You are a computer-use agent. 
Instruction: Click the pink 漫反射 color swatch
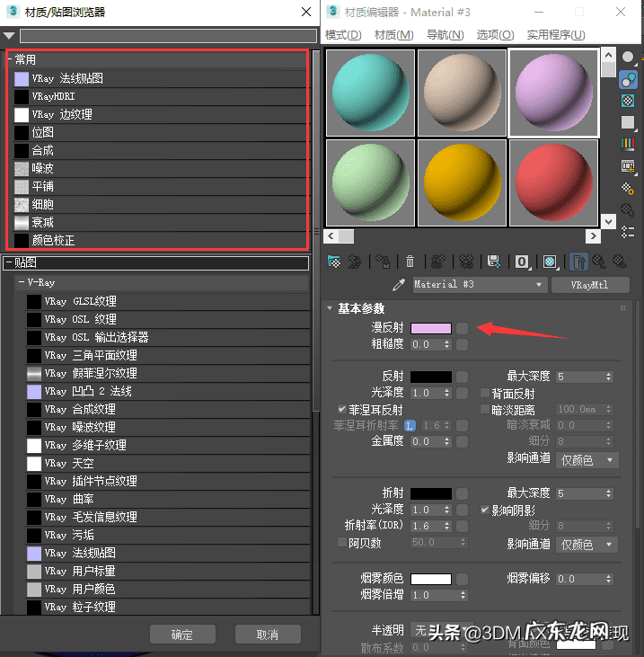430,328
